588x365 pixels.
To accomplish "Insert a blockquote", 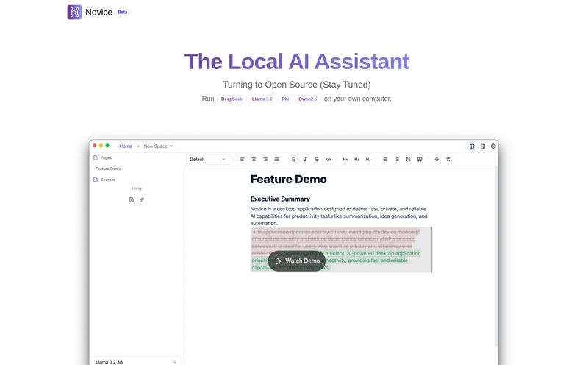I will point(420,159).
